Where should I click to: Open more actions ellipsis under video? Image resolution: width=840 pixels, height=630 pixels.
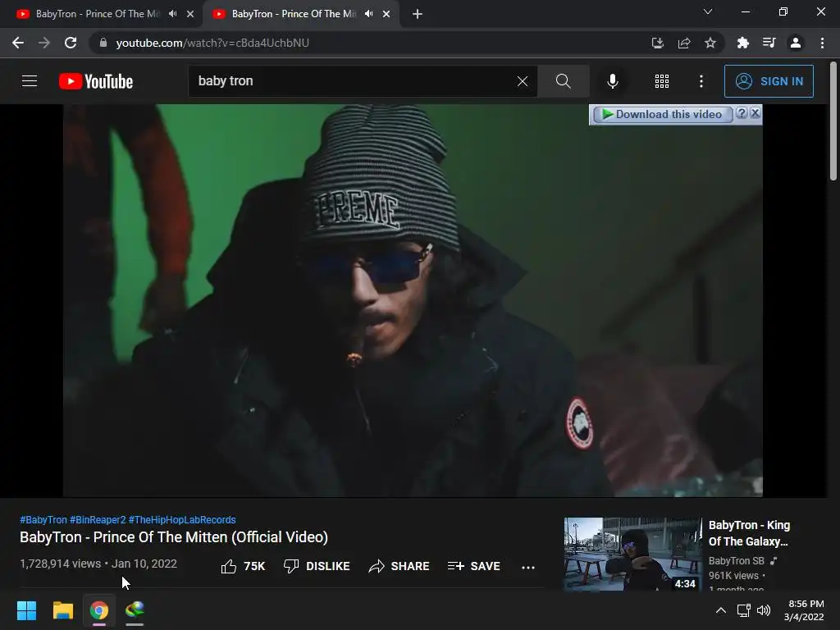[528, 568]
